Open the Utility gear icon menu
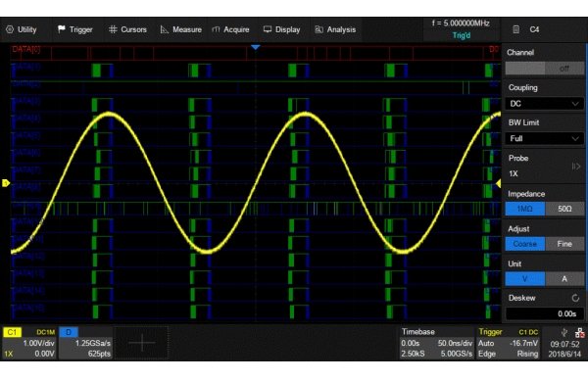Viewport: 588px width, 382px height. pyautogui.click(x=10, y=29)
